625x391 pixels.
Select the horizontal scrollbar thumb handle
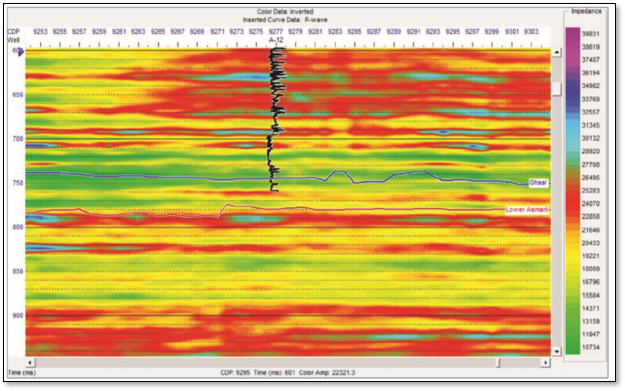coord(498,362)
